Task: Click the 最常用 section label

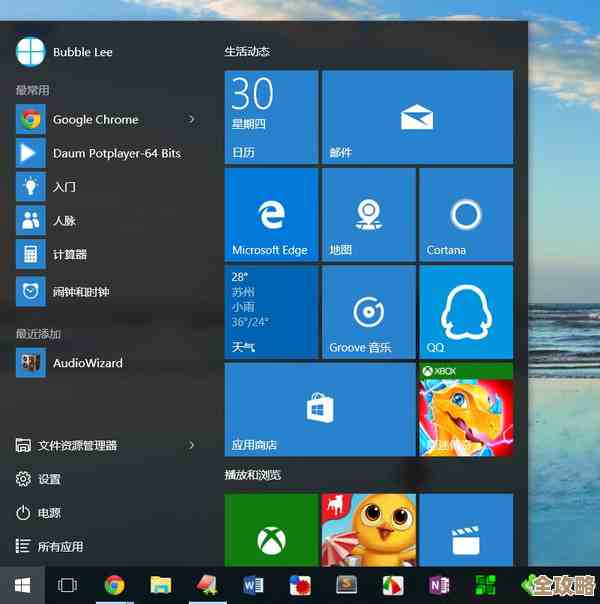Action: pyautogui.click(x=32, y=90)
